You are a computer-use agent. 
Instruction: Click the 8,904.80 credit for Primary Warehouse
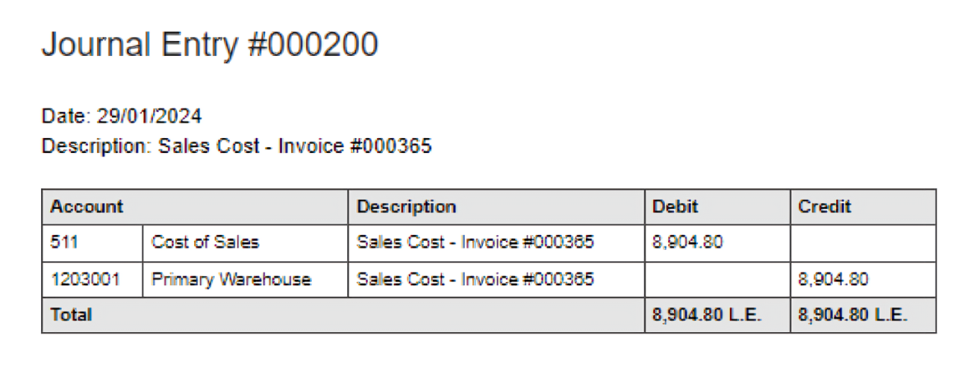click(x=834, y=279)
